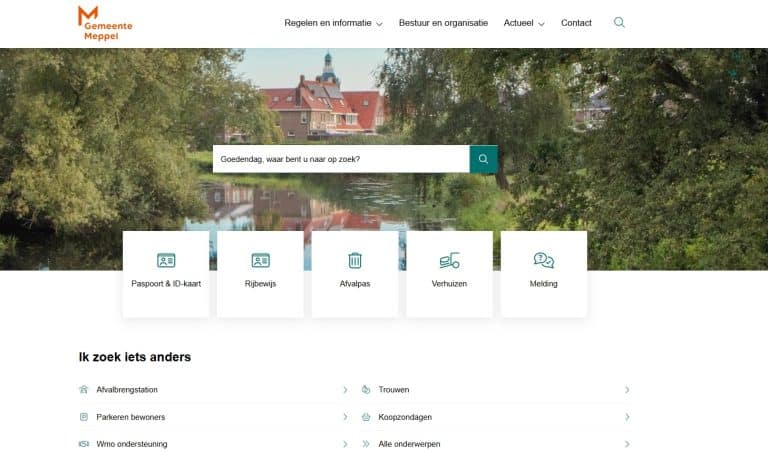Open the Wmo ondersteuning link
Image resolution: width=768 pixels, height=452 pixels.
point(132,444)
